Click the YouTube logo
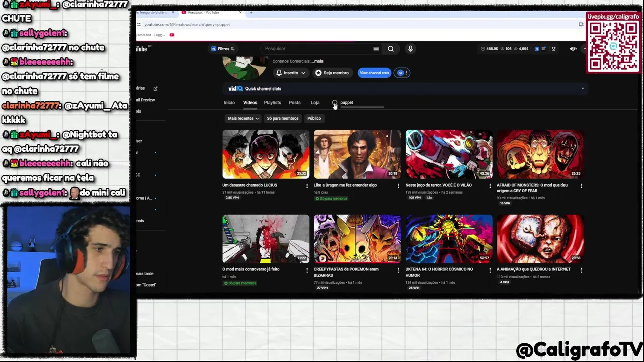The height and width of the screenshot is (362, 644). [142, 49]
